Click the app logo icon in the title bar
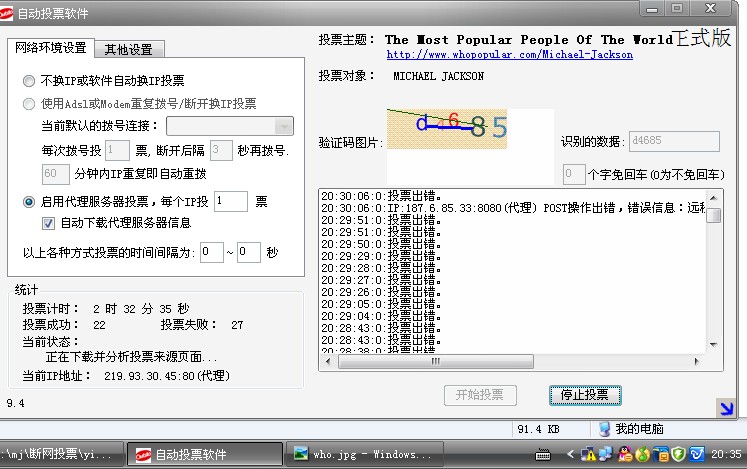Image resolution: width=747 pixels, height=469 pixels. pos(6,13)
